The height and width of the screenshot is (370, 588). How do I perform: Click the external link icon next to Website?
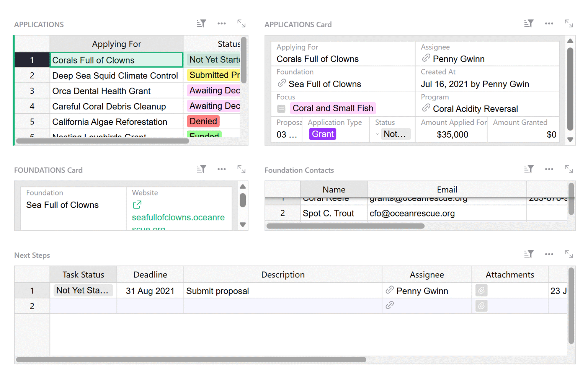point(137,205)
